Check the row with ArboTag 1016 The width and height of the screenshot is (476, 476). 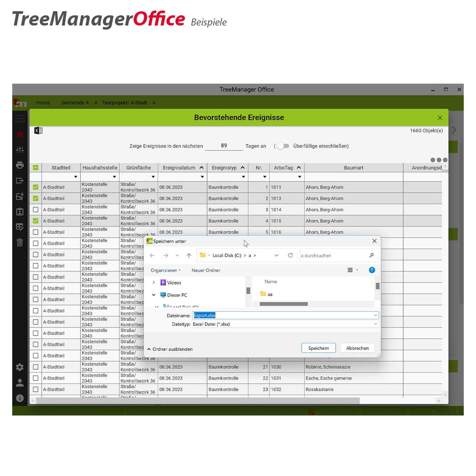click(36, 232)
